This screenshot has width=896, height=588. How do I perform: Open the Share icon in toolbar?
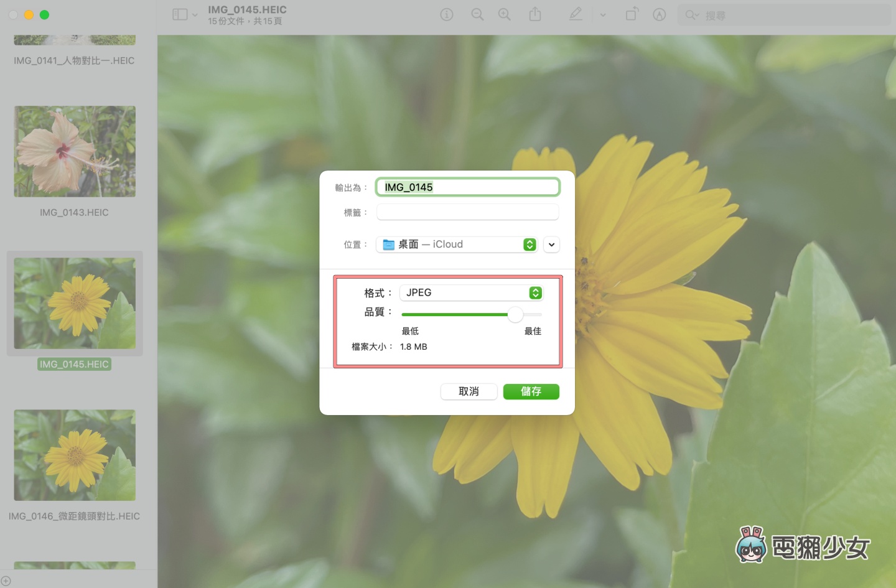(535, 14)
